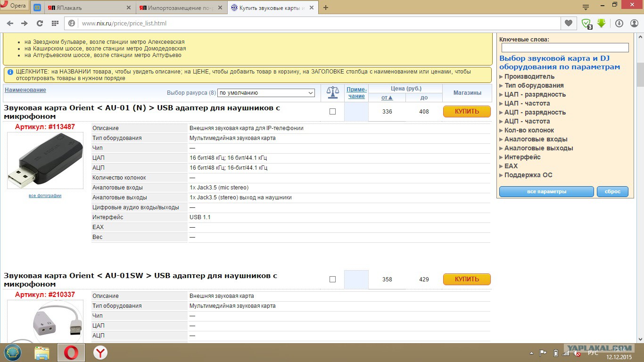Go forward to the next page
This screenshot has width=644, height=362.
click(x=25, y=23)
